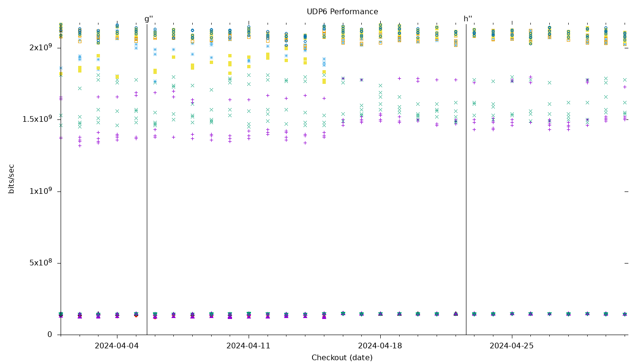Screen dimensions: 644x364
Task: Select the 5x10^8 y-axis tick label
Action: pos(41,263)
